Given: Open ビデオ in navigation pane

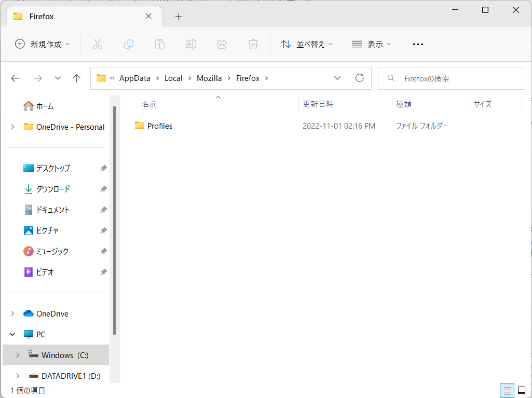Looking at the screenshot, I should pyautogui.click(x=39, y=272).
